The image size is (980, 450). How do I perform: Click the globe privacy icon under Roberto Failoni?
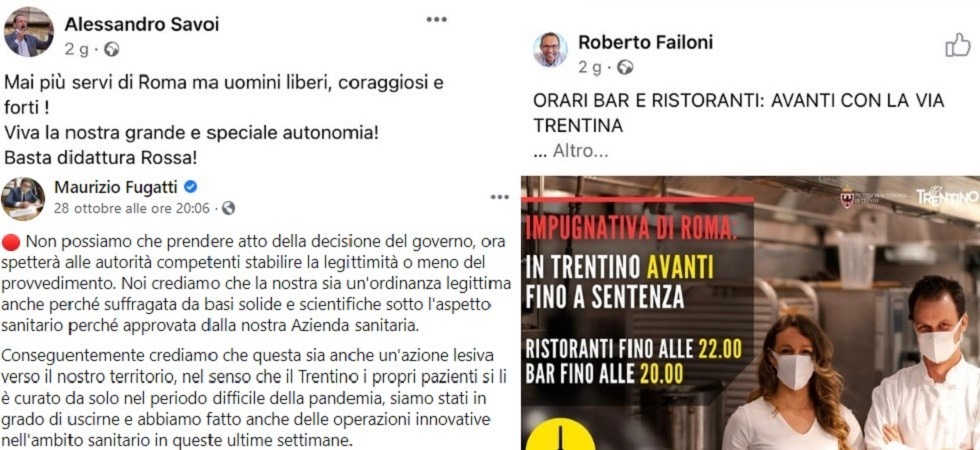(x=625, y=67)
